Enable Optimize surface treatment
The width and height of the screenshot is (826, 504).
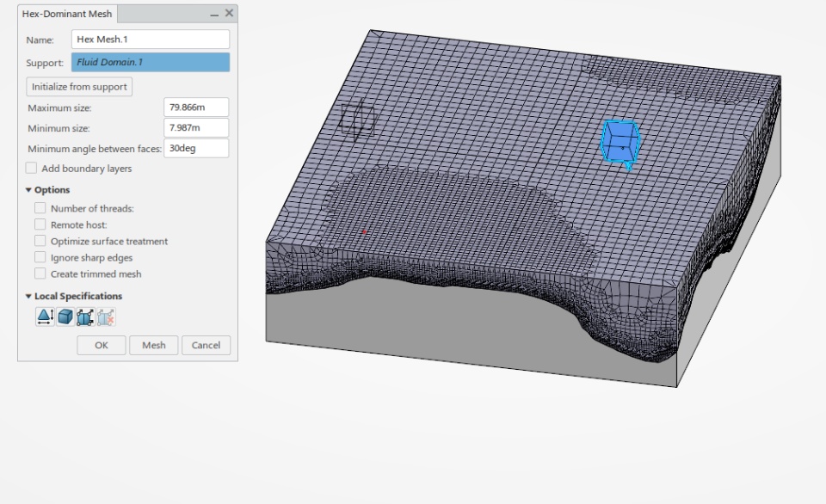[x=40, y=241]
